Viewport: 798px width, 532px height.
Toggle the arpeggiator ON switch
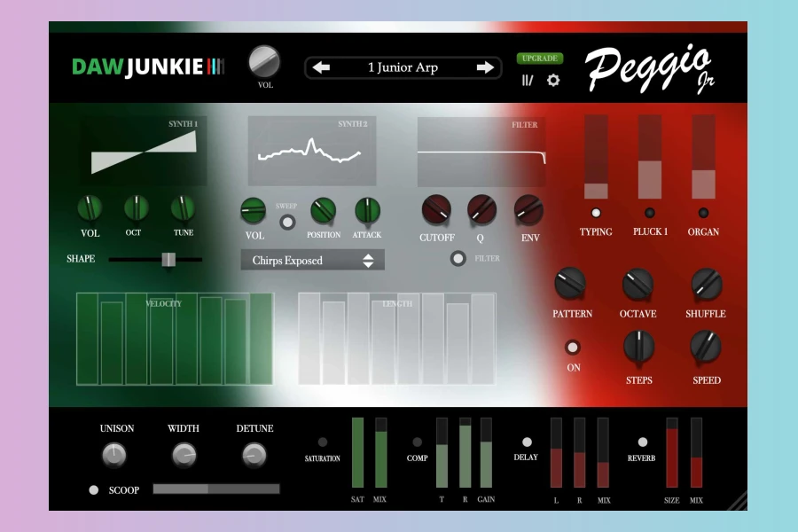[573, 348]
